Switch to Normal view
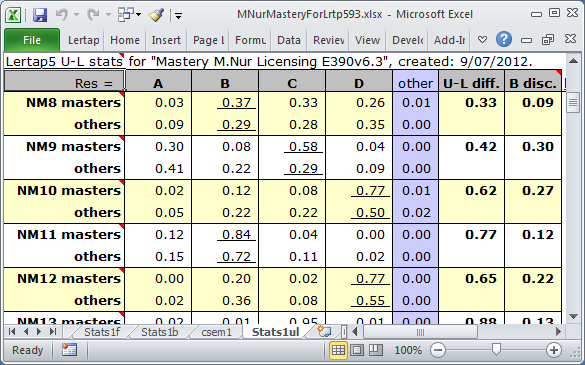The width and height of the screenshot is (585, 365). (338, 350)
